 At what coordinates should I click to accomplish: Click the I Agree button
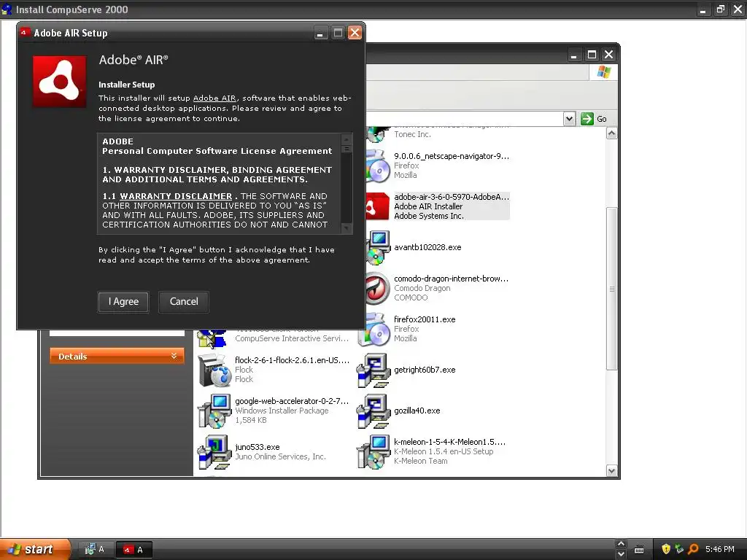[x=123, y=302]
